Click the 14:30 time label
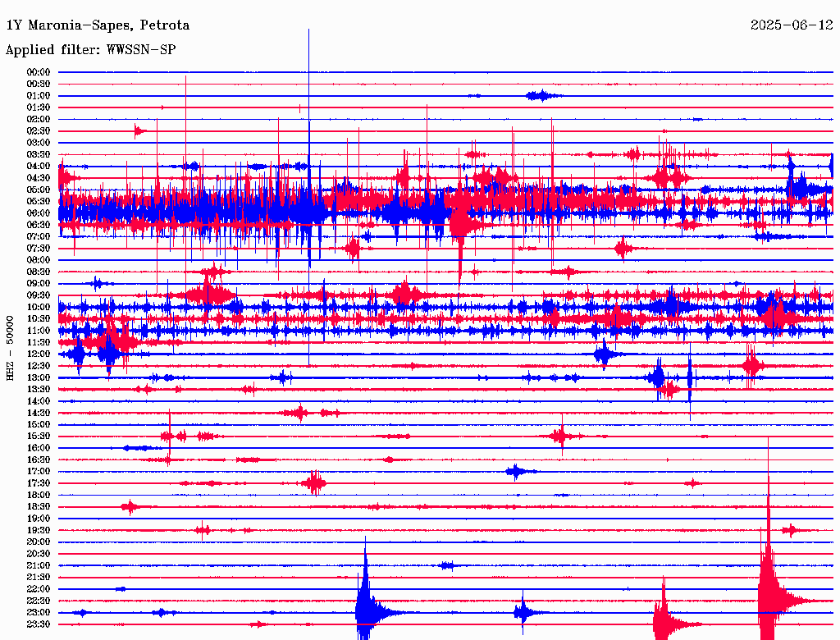The height and width of the screenshot is (640, 840). click(x=39, y=413)
